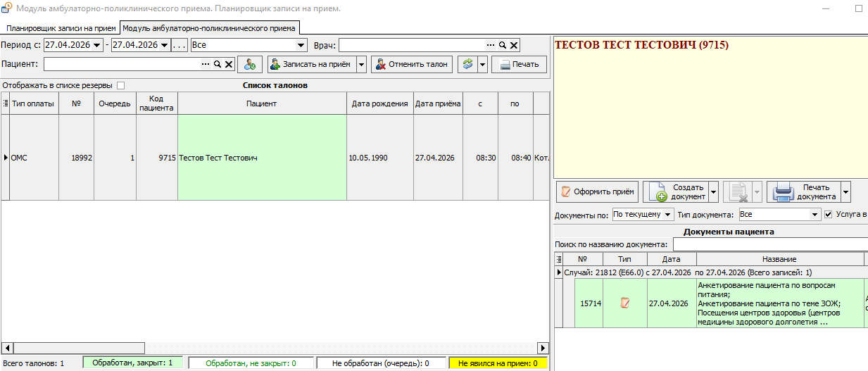Clear the Врач field with the X icon
This screenshot has height=371, width=868.
514,45
